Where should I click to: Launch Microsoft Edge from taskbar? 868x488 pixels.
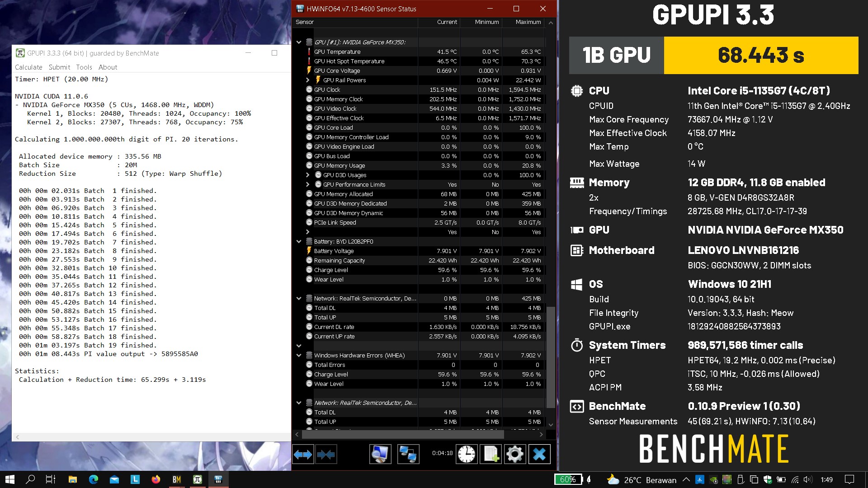coord(94,479)
